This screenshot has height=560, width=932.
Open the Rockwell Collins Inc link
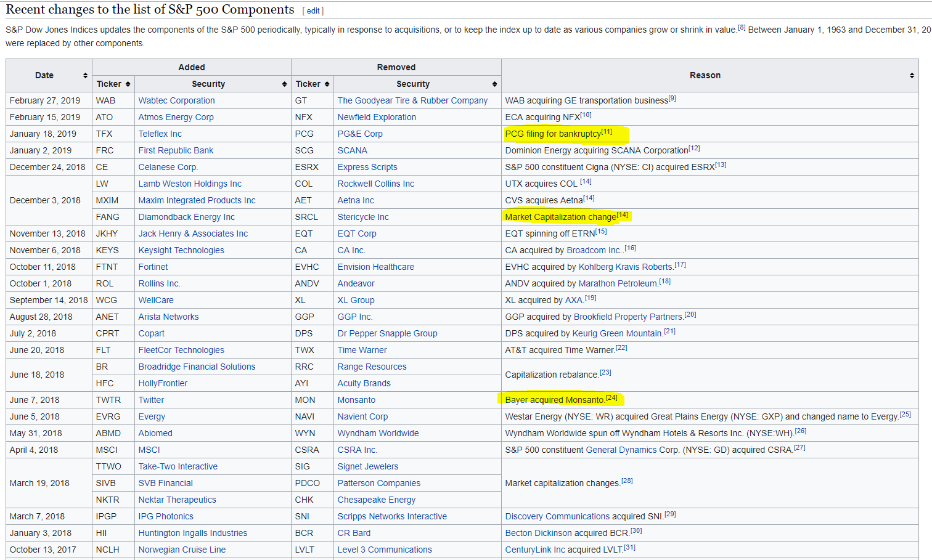pyautogui.click(x=375, y=184)
